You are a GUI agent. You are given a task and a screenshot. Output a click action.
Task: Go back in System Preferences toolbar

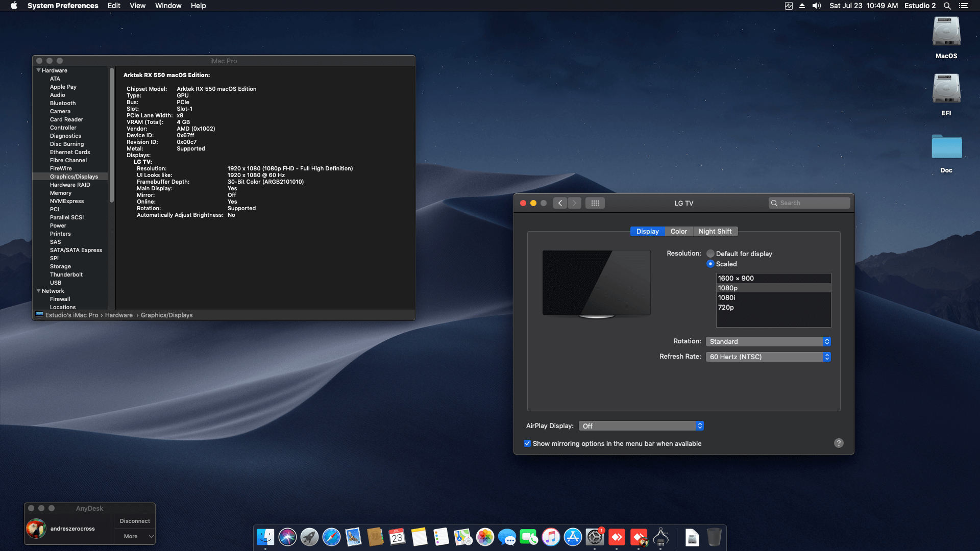[x=560, y=203]
